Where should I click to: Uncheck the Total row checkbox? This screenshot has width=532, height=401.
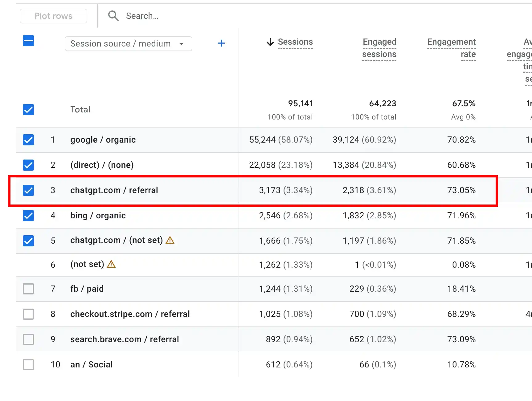[28, 110]
